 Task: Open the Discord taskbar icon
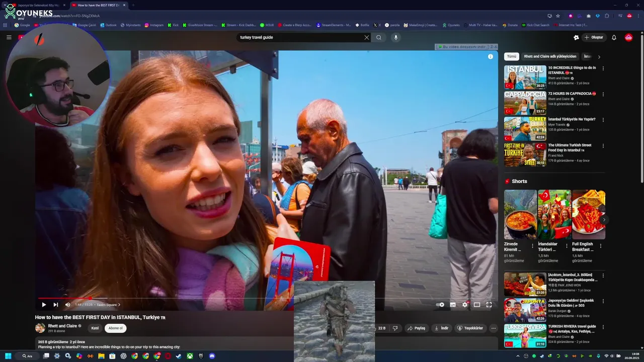(x=212, y=356)
